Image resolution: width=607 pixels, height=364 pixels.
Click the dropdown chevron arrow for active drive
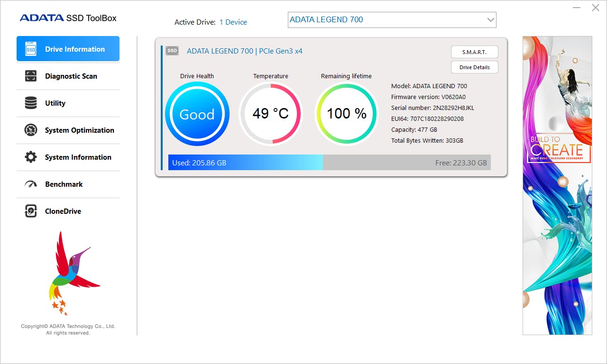490,20
